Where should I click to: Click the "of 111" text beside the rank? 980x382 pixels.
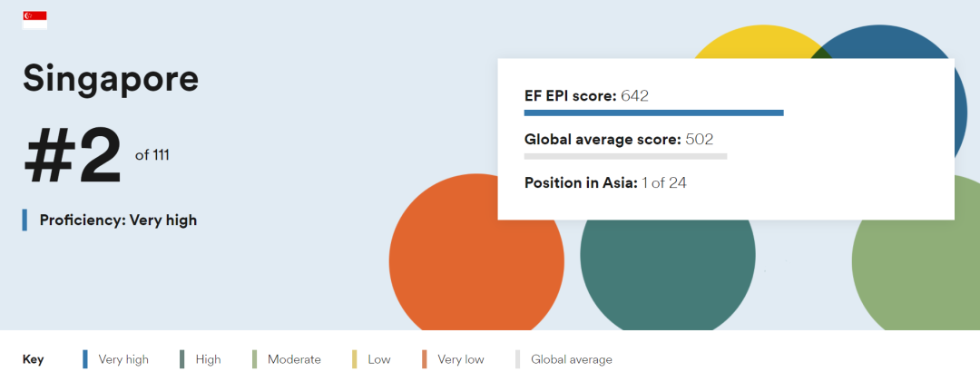[x=152, y=155]
